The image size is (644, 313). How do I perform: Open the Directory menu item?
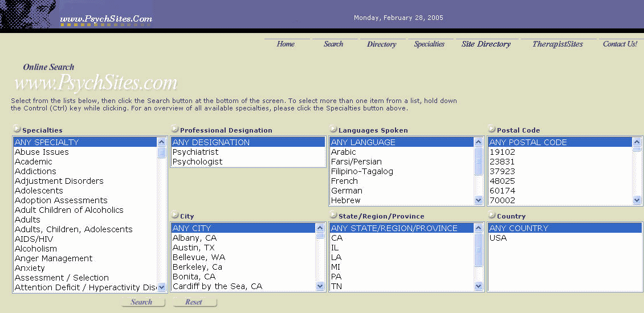(x=381, y=44)
